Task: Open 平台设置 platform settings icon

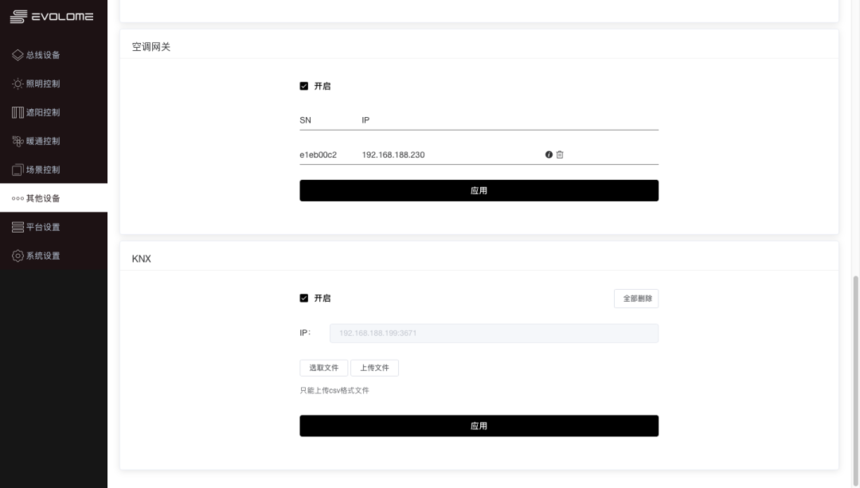Action: tap(18, 227)
